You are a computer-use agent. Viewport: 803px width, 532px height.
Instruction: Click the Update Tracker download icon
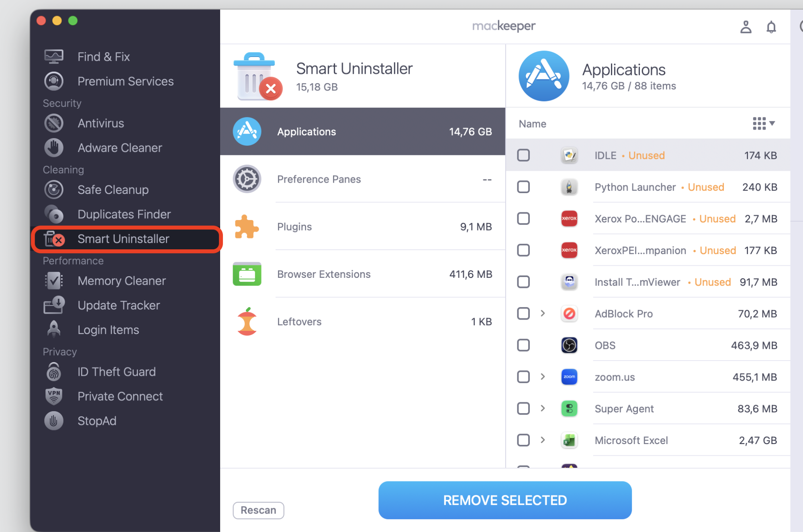coord(53,305)
